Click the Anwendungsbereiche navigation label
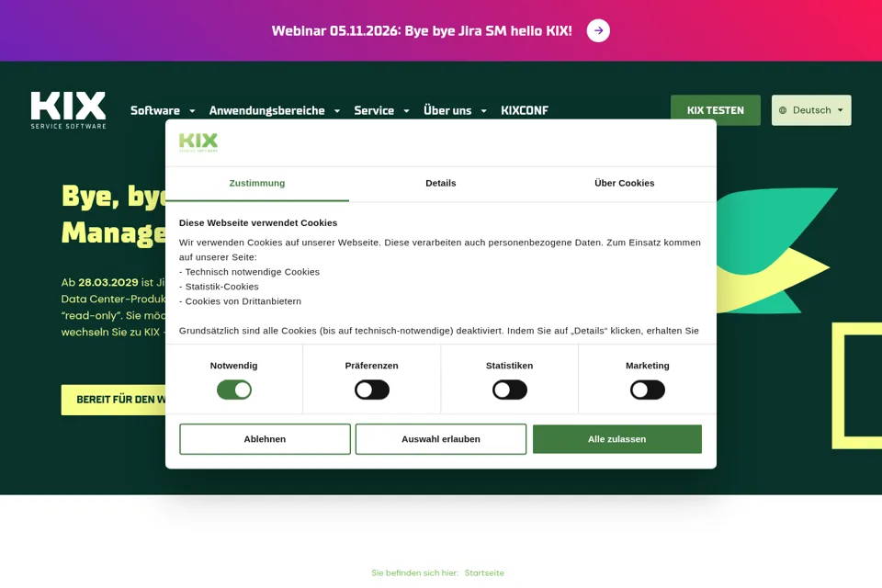 pos(266,110)
